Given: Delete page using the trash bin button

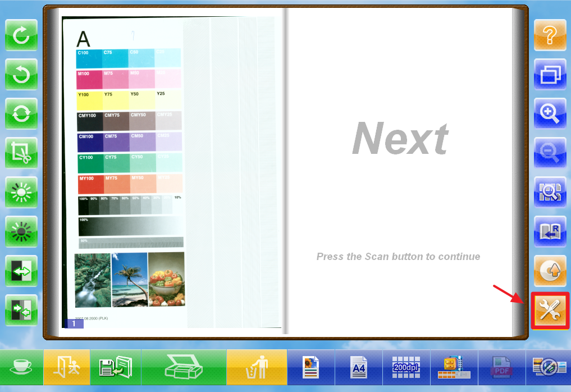Looking at the screenshot, I should pos(257,368).
